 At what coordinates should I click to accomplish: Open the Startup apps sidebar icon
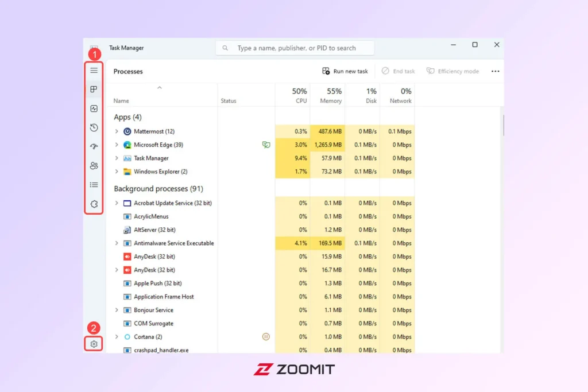pyautogui.click(x=94, y=146)
